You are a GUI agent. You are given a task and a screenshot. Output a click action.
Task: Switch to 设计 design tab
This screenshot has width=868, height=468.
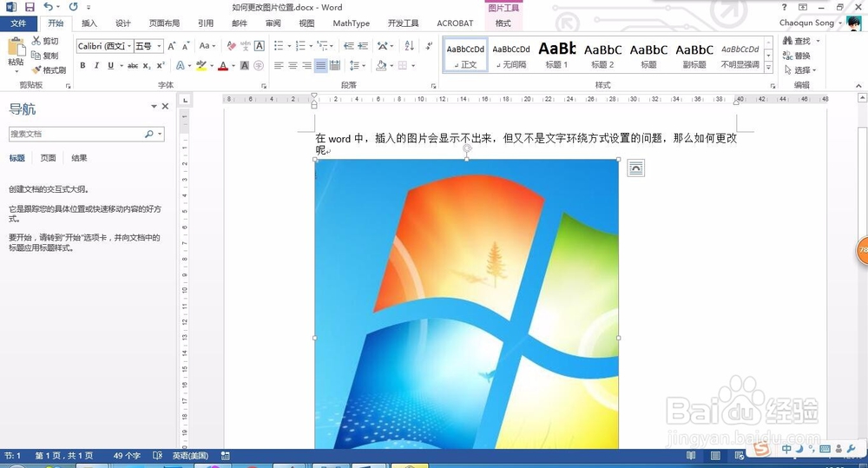pyautogui.click(x=123, y=23)
